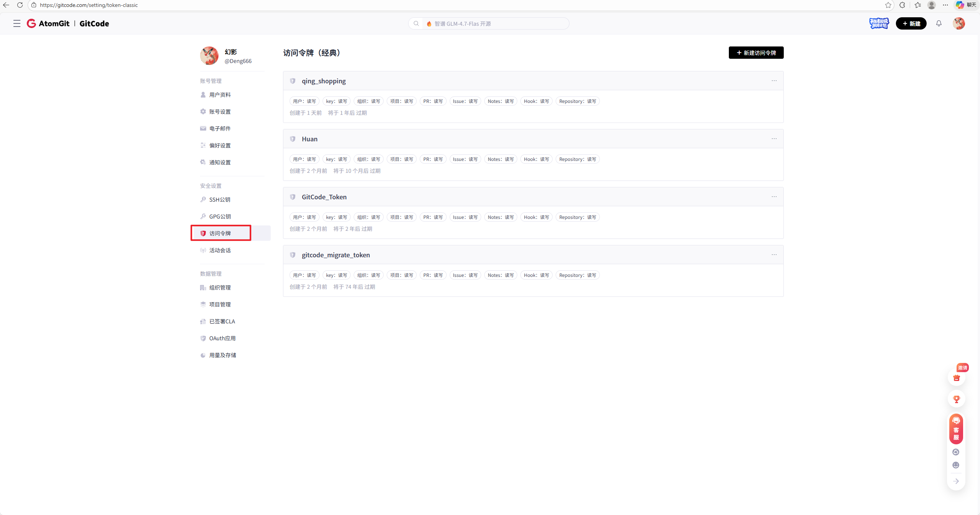Click the browser extensions puzzle icon

(902, 5)
